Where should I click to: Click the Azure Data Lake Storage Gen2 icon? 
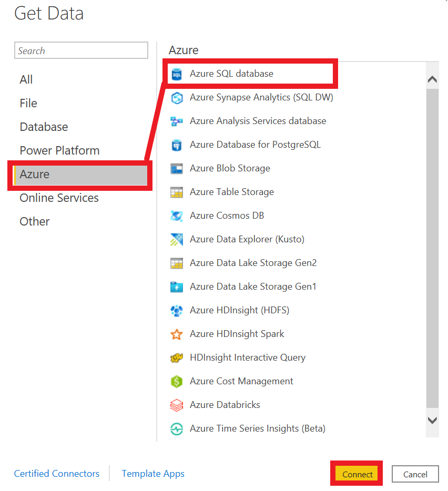coord(177,263)
